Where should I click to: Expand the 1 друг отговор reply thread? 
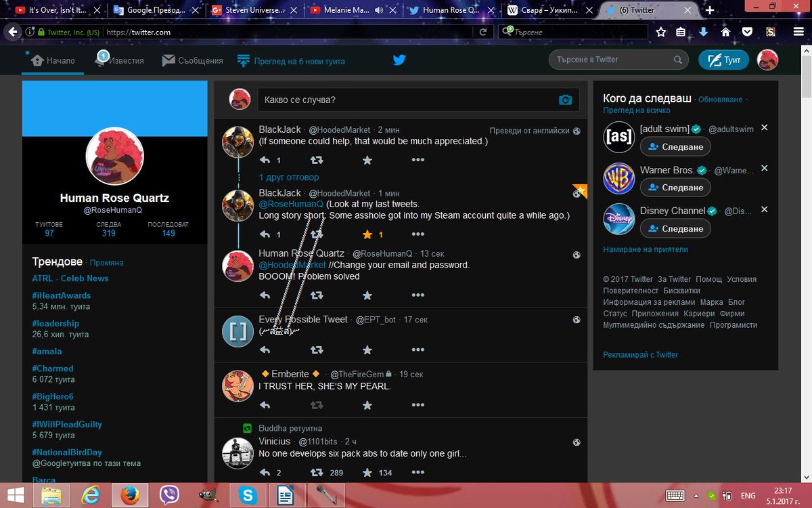288,177
